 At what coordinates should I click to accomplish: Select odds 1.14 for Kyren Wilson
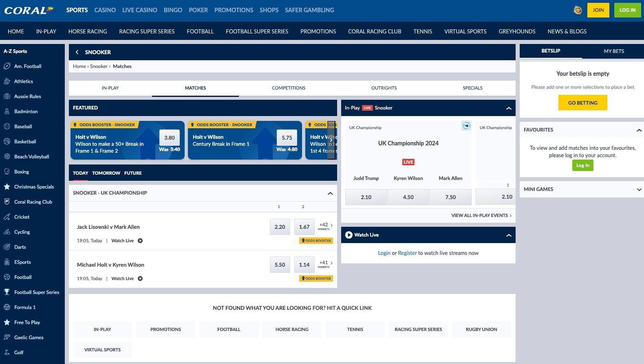pyautogui.click(x=304, y=265)
